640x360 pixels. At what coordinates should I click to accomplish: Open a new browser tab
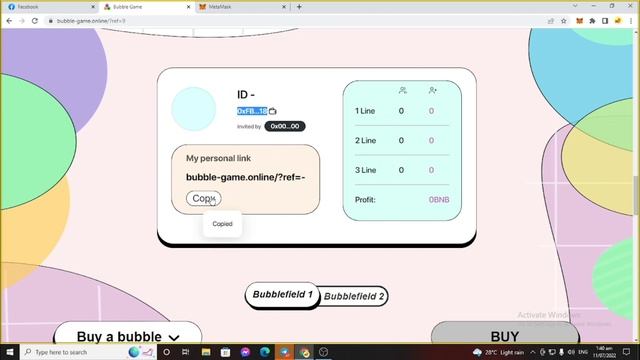[x=299, y=7]
